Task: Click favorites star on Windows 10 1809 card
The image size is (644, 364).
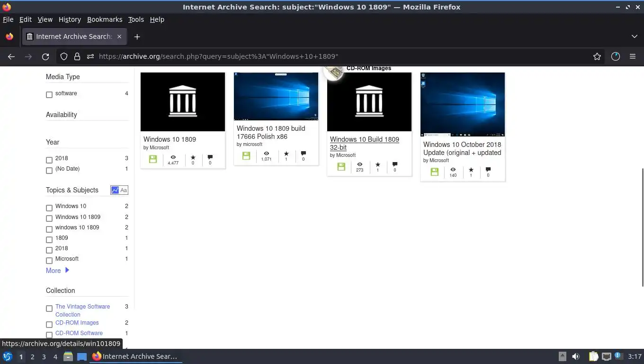Action: (x=193, y=157)
